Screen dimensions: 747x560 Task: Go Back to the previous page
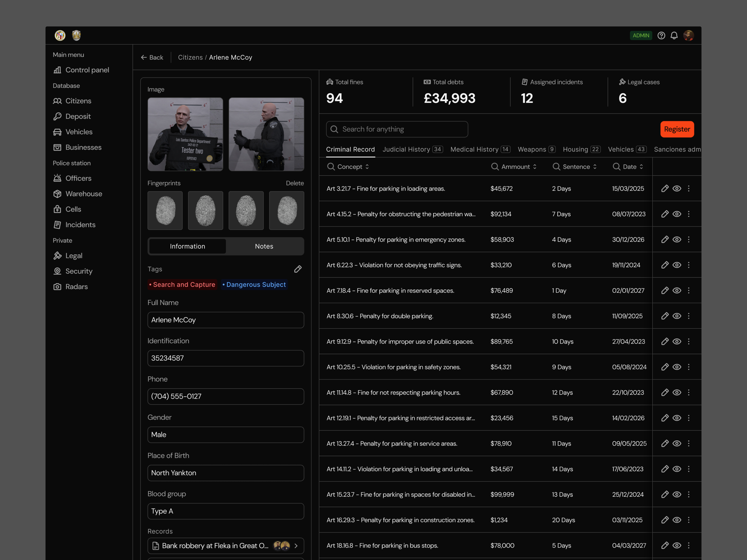[152, 57]
